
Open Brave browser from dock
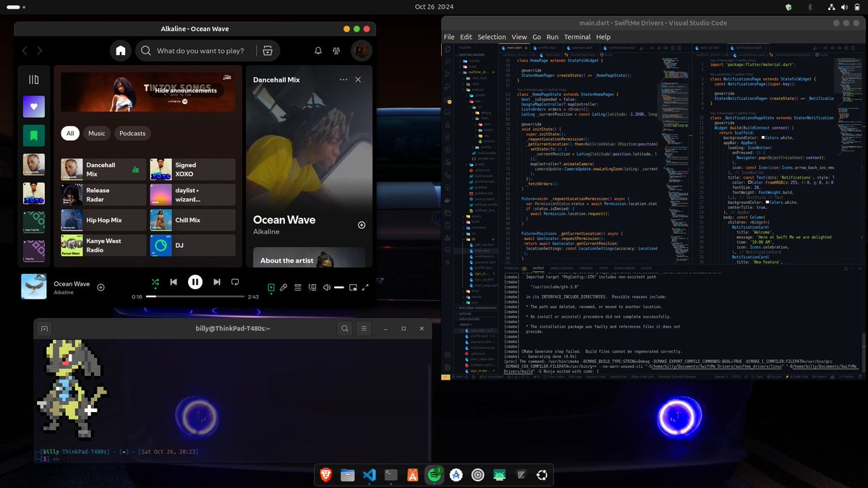pyautogui.click(x=325, y=475)
